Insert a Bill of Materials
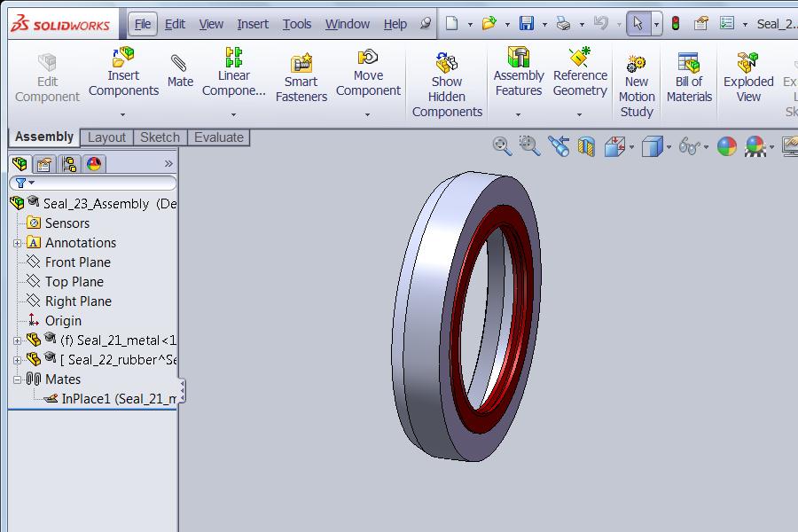Screen dimensions: 798x532 pos(689,78)
